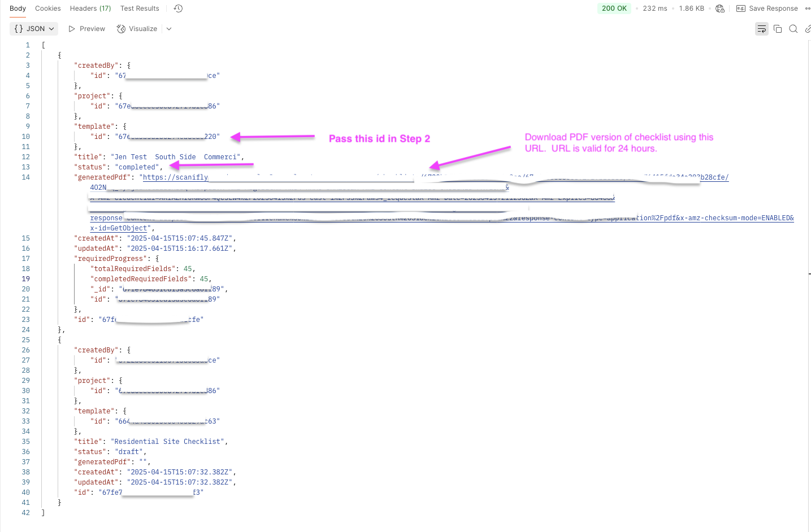Viewport: 811px width, 532px height.
Task: Click the template id ending in 220
Action: pos(167,137)
